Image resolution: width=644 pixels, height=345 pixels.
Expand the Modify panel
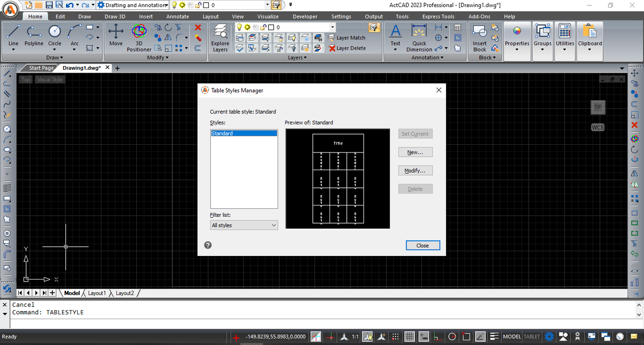(x=157, y=57)
